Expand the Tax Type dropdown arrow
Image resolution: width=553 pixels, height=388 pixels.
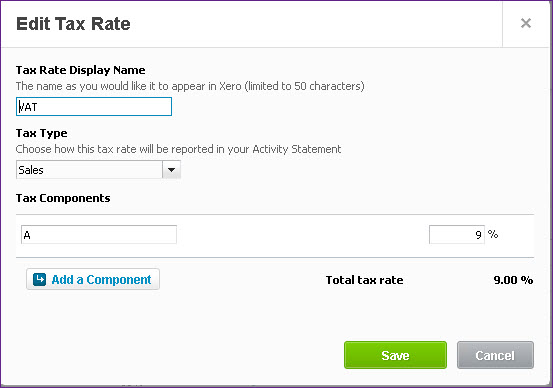[x=171, y=170]
